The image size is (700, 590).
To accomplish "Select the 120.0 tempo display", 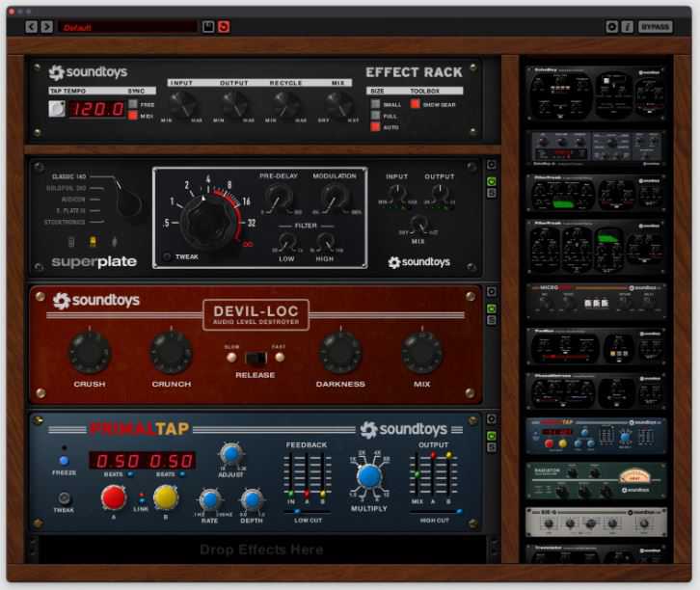I will click(96, 109).
